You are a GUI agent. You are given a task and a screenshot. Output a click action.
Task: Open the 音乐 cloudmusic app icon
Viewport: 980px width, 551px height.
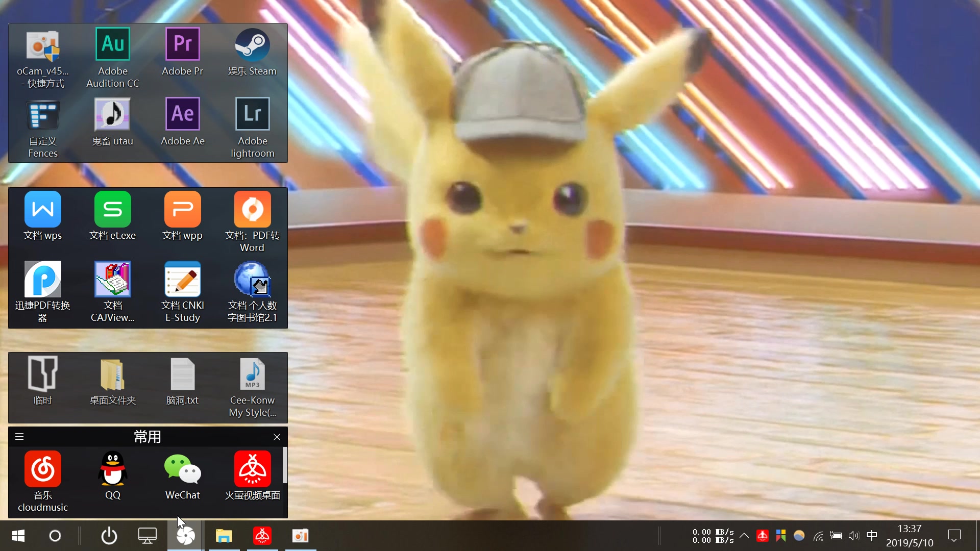tap(43, 470)
